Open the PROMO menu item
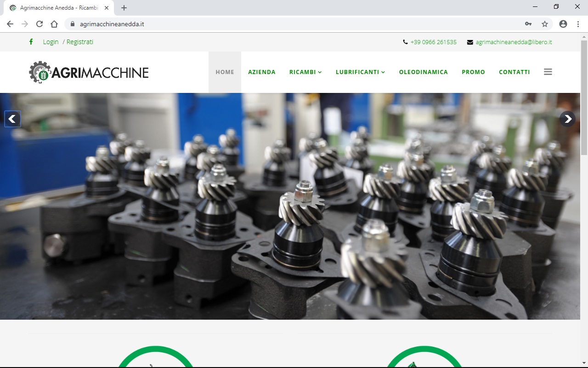 473,72
